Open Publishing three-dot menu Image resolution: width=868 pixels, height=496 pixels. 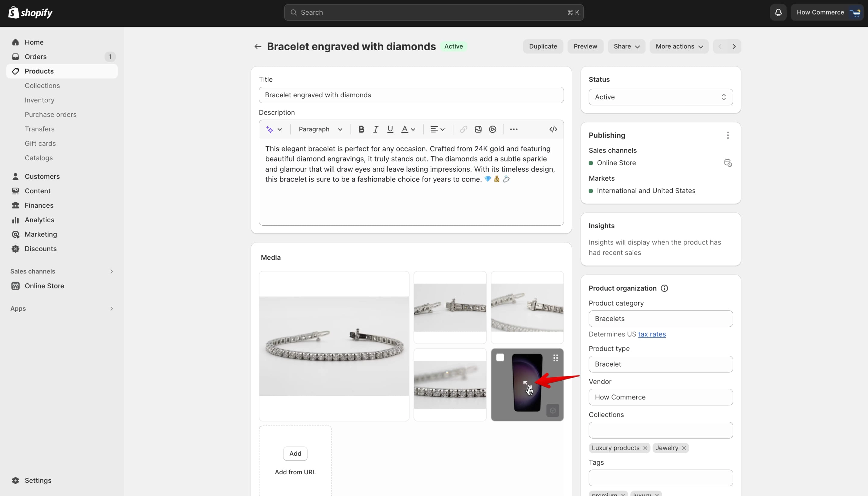(728, 135)
